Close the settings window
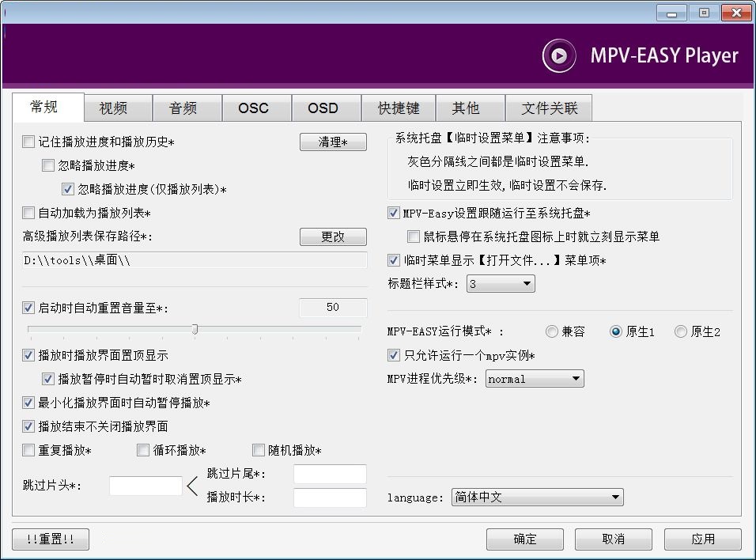This screenshot has height=560, width=756. pos(736,13)
